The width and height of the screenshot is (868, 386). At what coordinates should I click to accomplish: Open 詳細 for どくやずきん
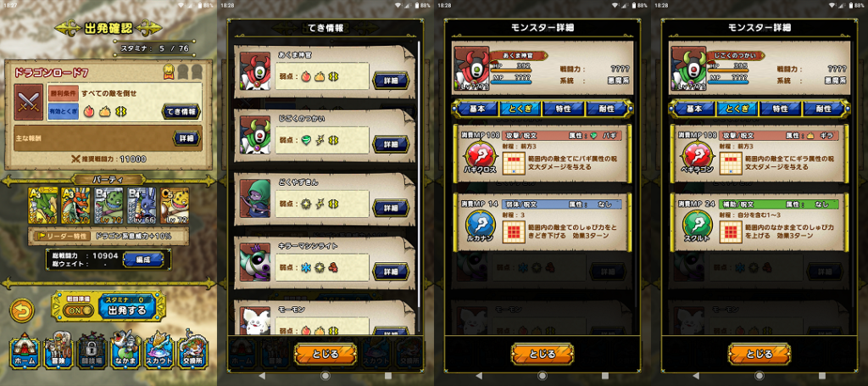pyautogui.click(x=391, y=208)
